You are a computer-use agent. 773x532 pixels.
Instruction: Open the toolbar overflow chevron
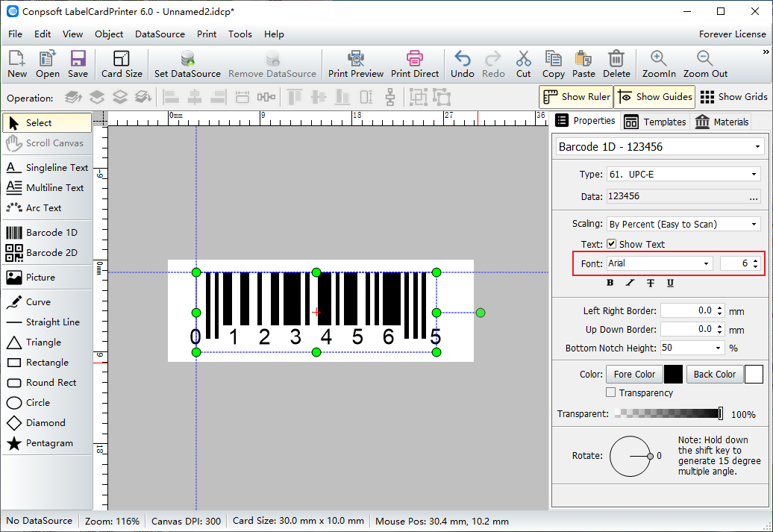tap(766, 51)
